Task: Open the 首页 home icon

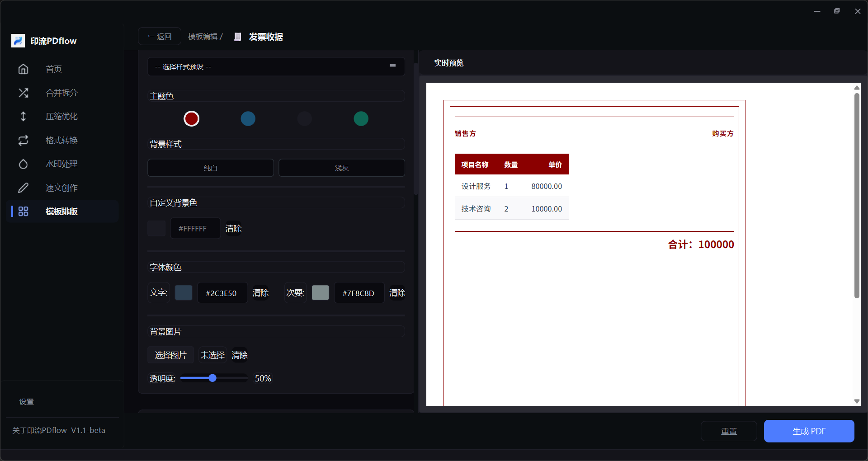Action: tap(23, 69)
